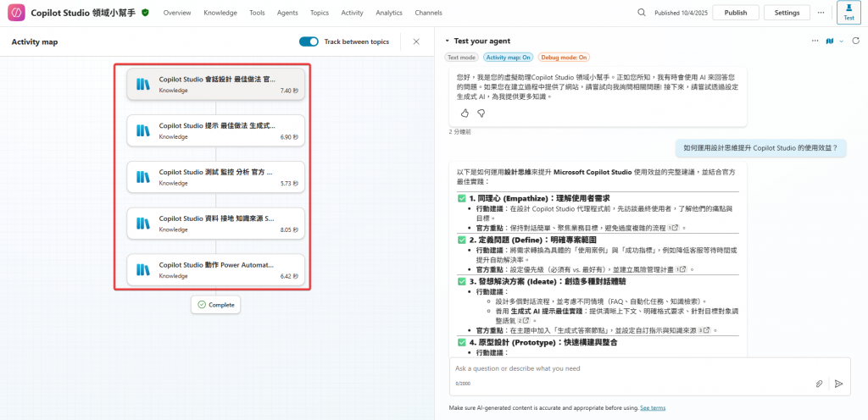Open the Activity tab
Image resolution: width=868 pixels, height=420 pixels.
tap(352, 13)
